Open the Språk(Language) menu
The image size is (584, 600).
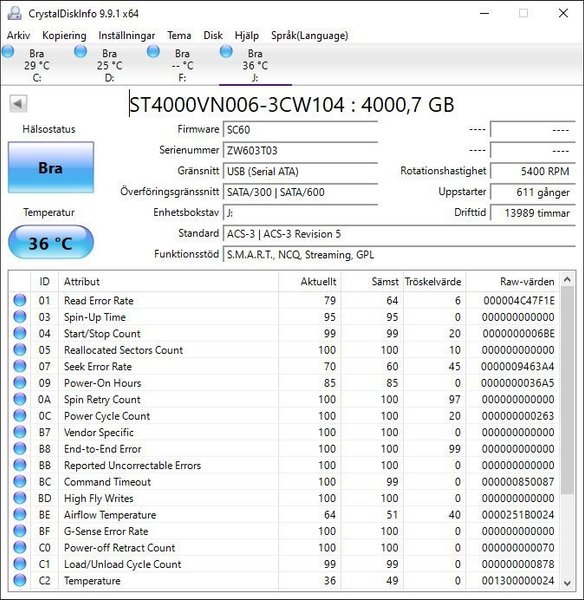(310, 36)
